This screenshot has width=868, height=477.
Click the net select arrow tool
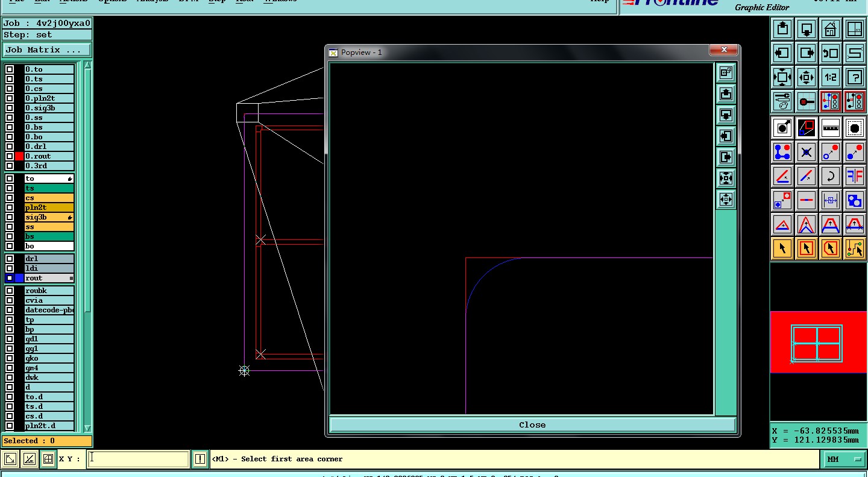click(x=855, y=248)
